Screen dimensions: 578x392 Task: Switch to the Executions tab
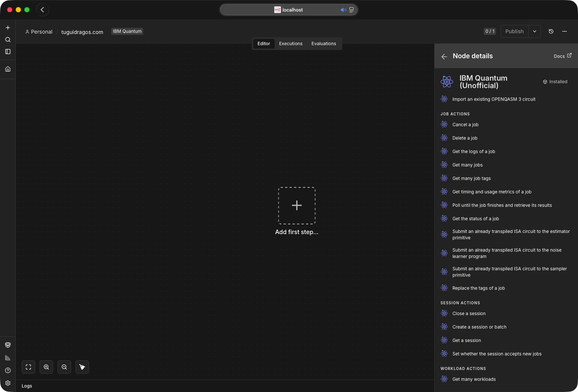click(x=291, y=44)
